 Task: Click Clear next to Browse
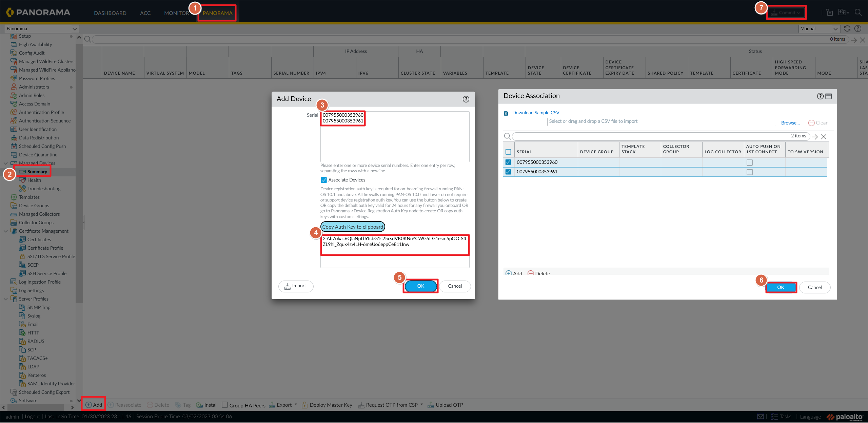pos(818,123)
